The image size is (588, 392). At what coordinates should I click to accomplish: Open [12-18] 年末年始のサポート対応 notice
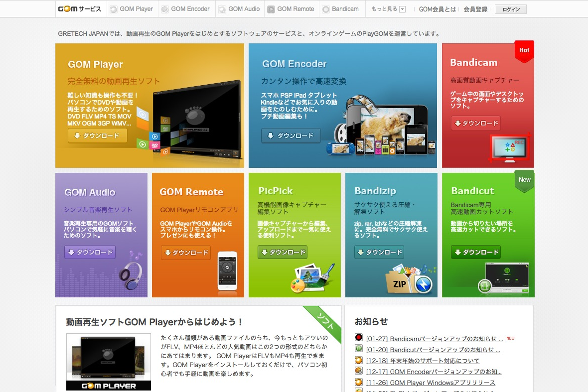[423, 361]
